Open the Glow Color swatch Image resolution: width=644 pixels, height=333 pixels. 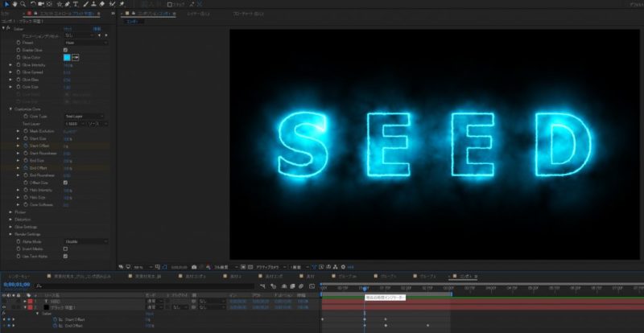(67, 57)
